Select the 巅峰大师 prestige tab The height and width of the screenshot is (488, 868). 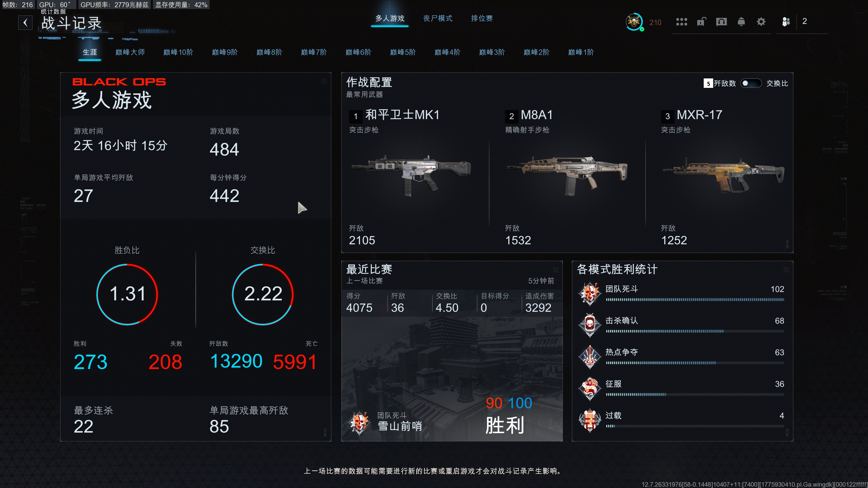pos(130,52)
